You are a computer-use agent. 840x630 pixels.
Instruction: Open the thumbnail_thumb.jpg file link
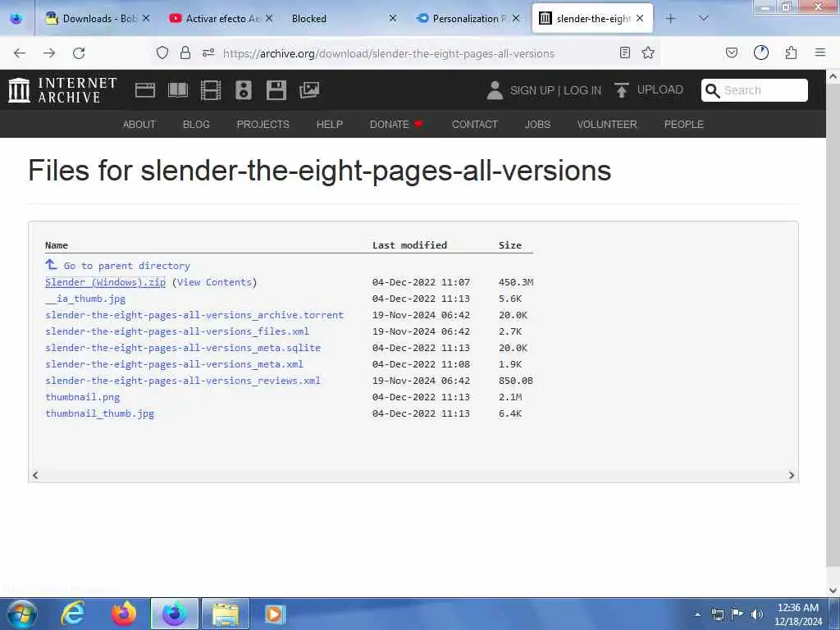[99, 413]
